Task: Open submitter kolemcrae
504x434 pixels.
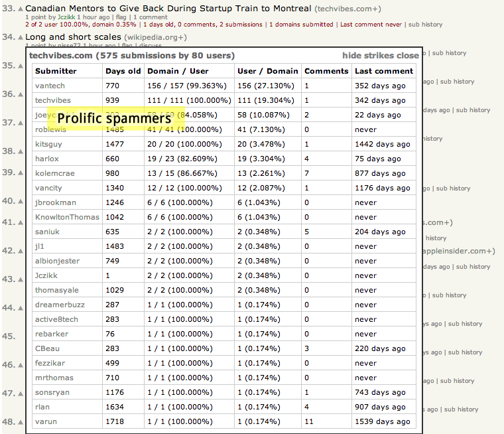Action: [54, 173]
